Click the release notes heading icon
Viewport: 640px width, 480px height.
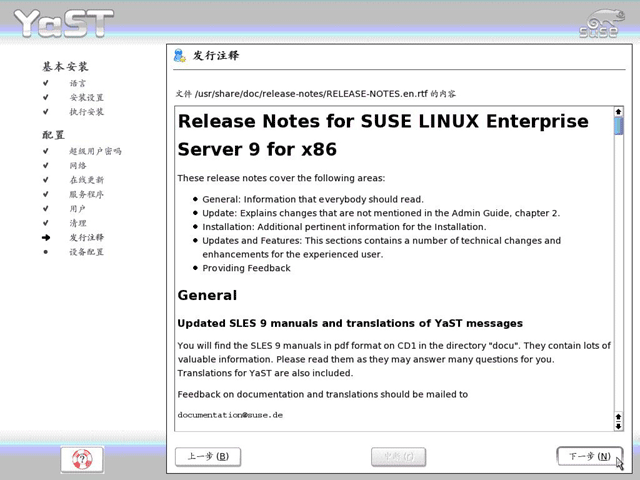tap(180, 55)
